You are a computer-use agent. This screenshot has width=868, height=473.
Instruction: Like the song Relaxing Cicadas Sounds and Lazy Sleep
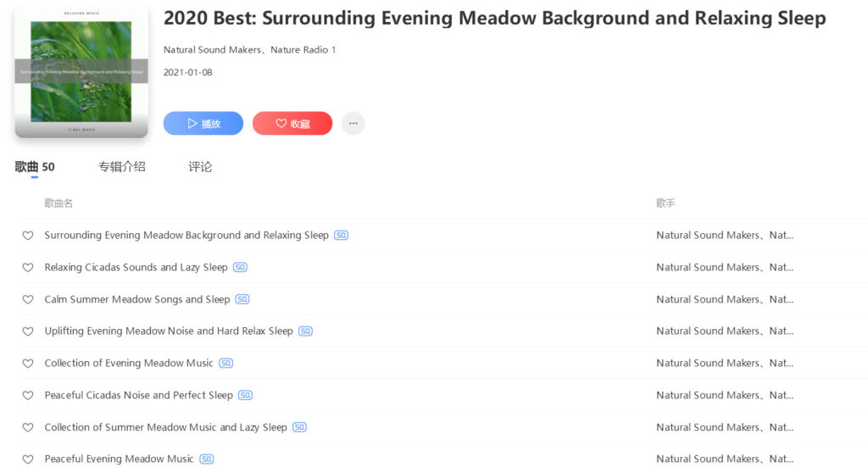tap(28, 268)
